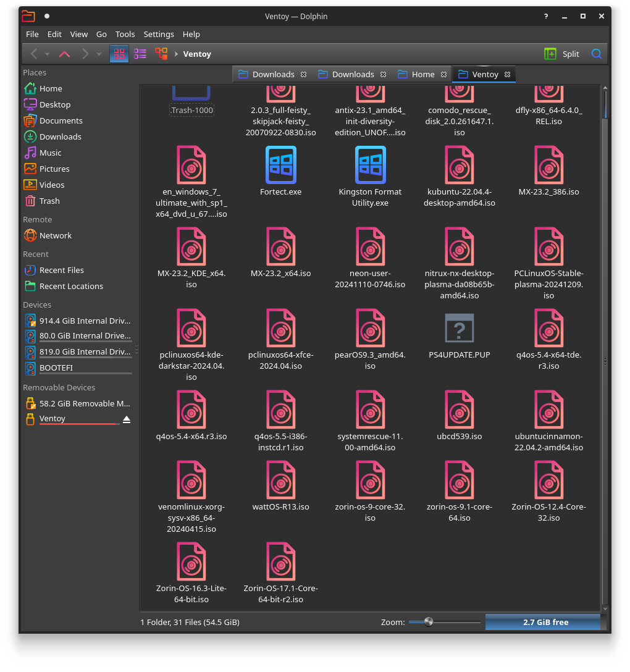Expand the breadcrumb arrow before Ventoy
Viewport: 630px width, 672px height.
click(176, 54)
